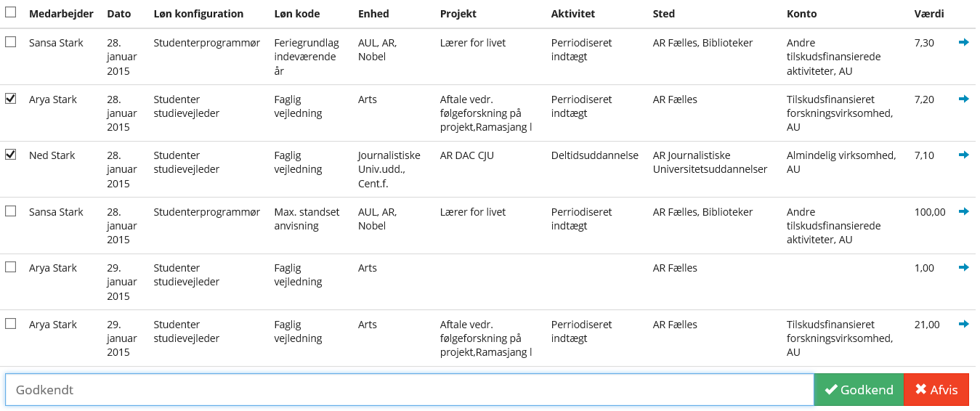Focus the Godkendt comment input field

click(x=409, y=390)
